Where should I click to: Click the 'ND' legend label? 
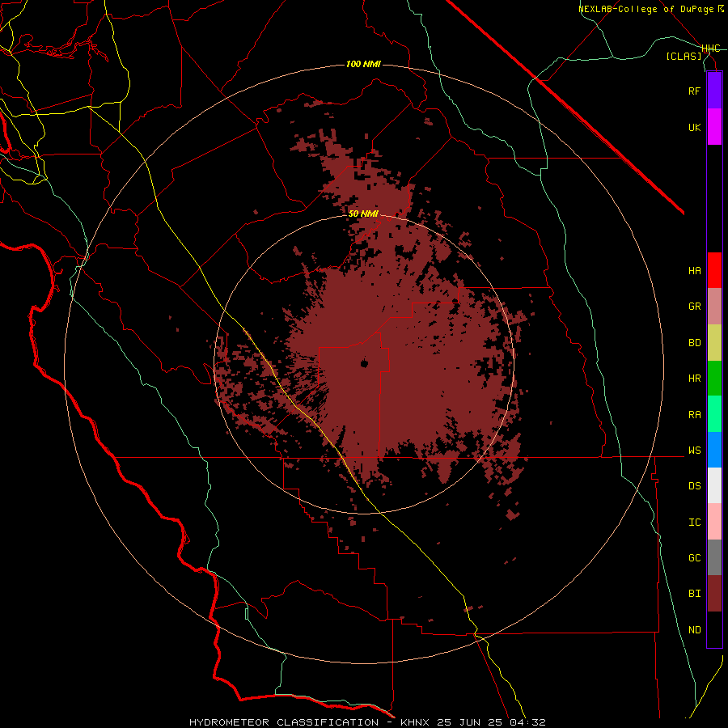694,630
